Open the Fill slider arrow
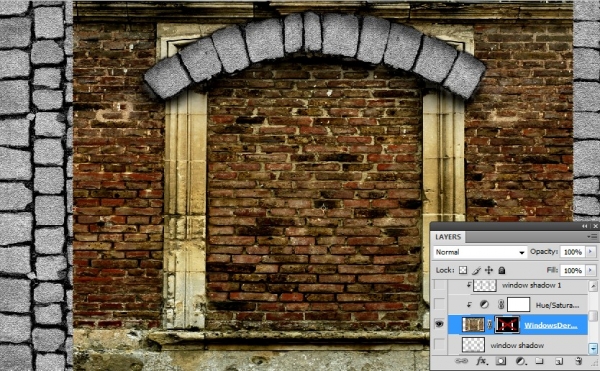600x371 pixels. (590, 270)
